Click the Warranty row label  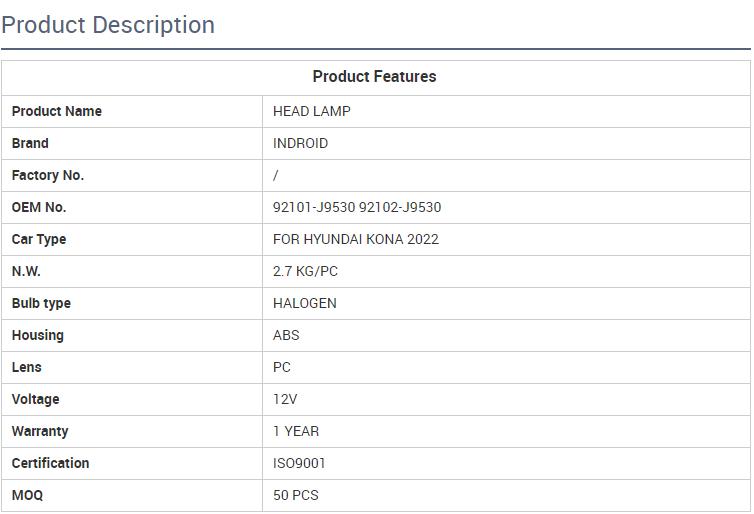point(40,431)
